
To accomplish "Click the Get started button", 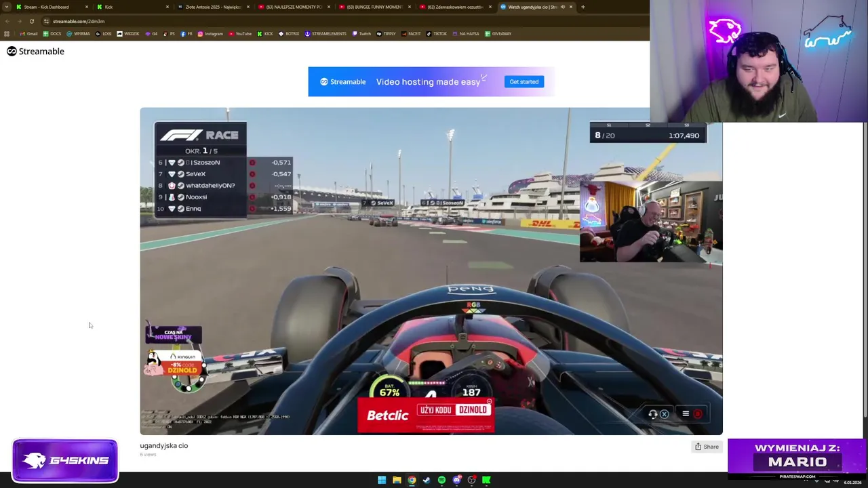I will [x=524, y=82].
